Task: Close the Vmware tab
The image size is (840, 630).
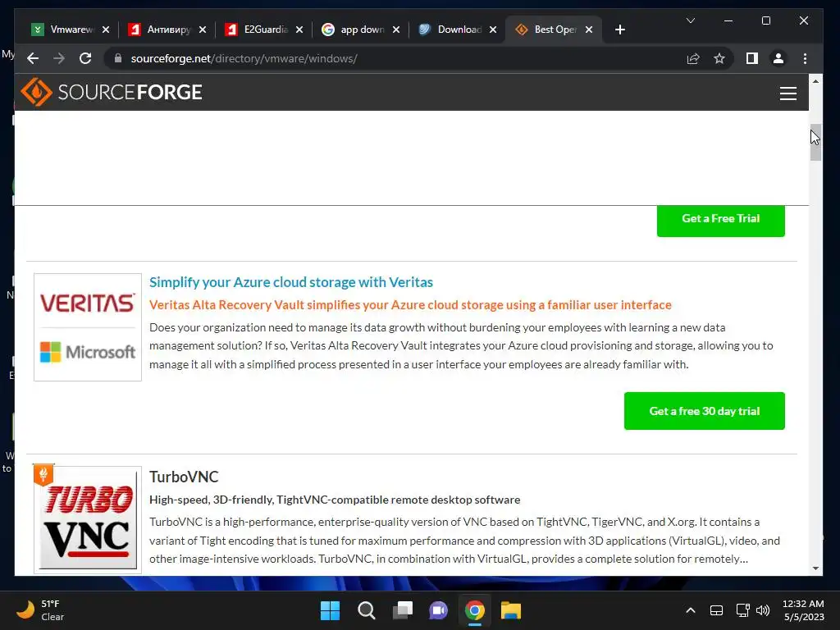Action: coord(106,30)
